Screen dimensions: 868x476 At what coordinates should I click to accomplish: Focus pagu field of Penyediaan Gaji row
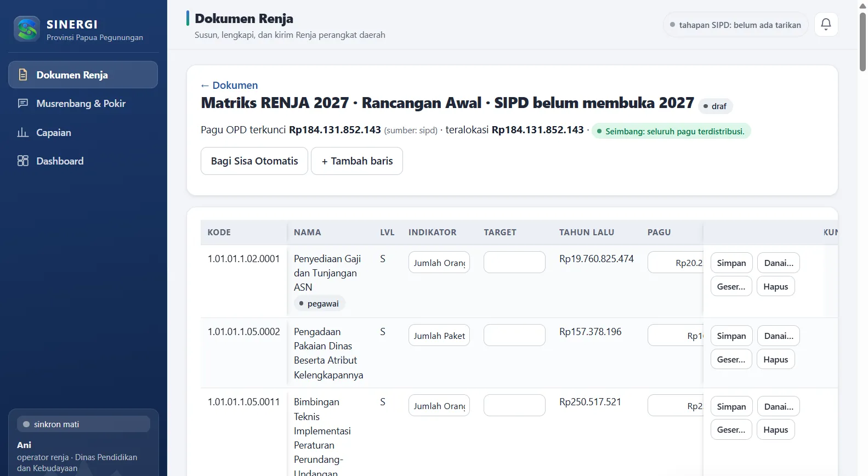point(676,262)
